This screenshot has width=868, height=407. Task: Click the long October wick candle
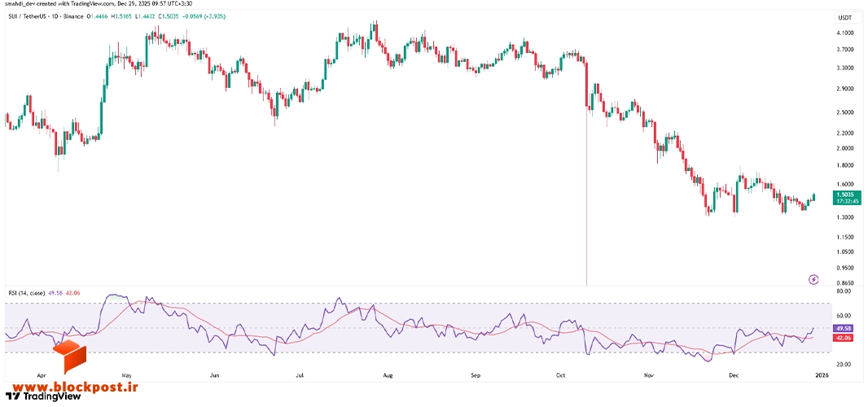tap(586, 172)
